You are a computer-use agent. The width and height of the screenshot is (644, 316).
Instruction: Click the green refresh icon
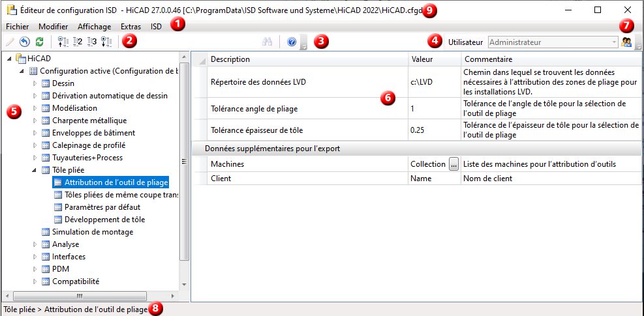[39, 42]
